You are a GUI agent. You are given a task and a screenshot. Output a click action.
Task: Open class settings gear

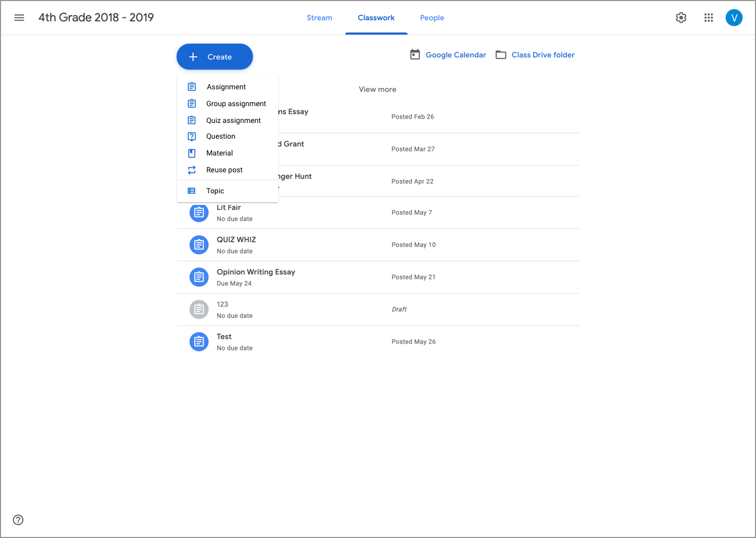pos(681,18)
